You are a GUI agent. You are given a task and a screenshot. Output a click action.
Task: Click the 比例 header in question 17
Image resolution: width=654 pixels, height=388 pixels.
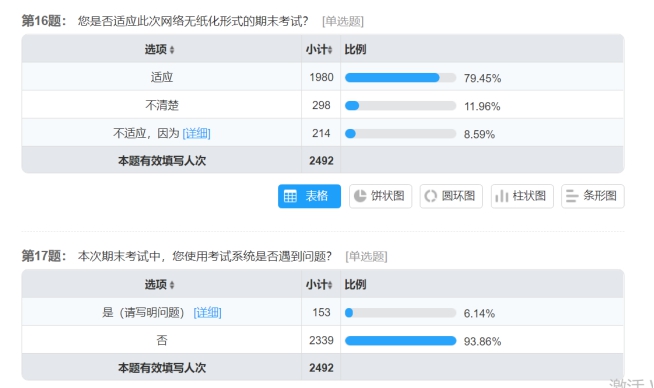point(355,285)
